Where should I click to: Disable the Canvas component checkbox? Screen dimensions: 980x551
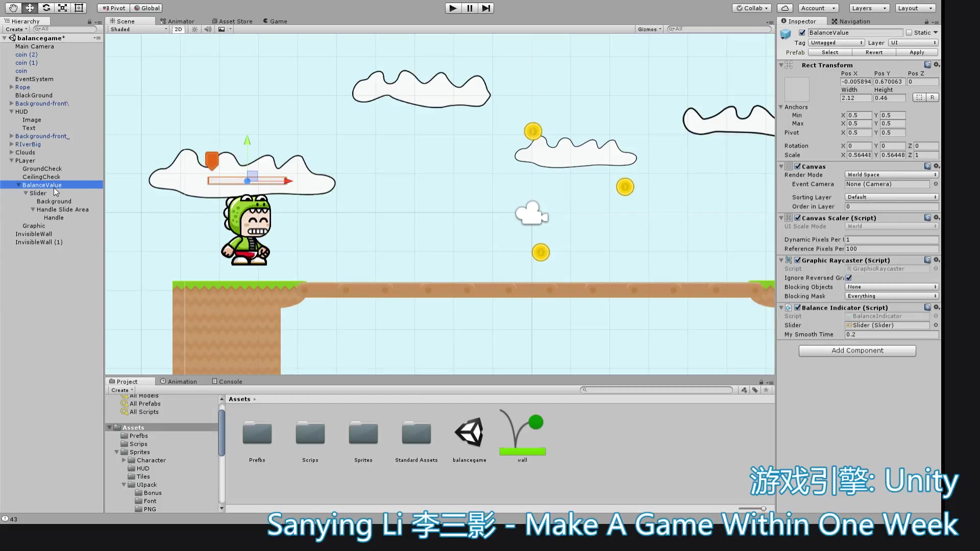(798, 166)
